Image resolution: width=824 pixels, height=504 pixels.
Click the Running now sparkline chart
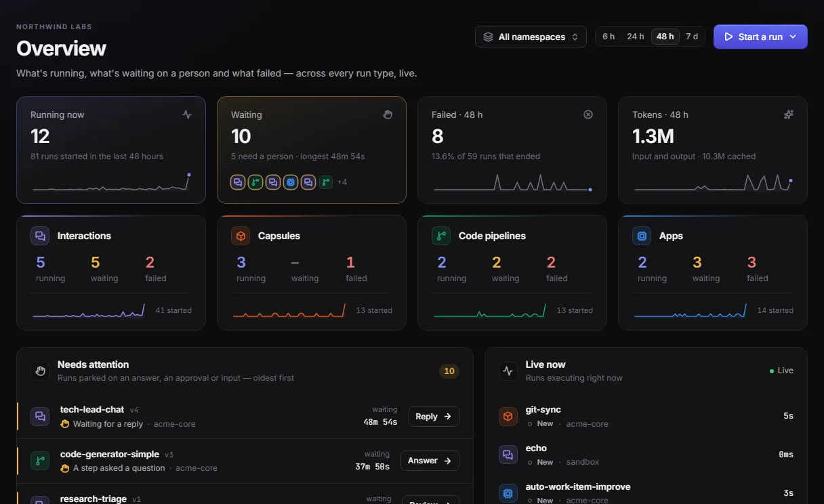tap(111, 182)
